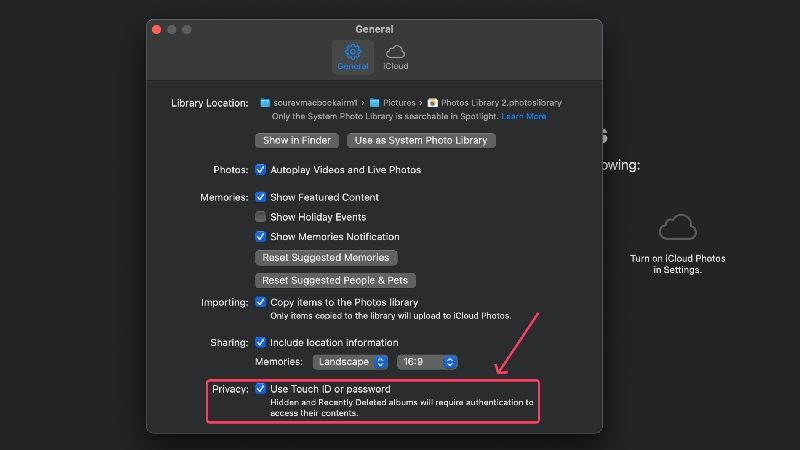
Task: Click Reset Suggested Memories button
Action: coord(326,258)
